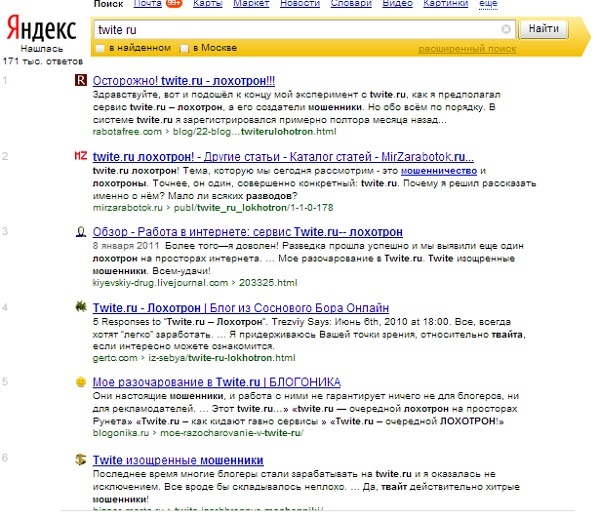The width and height of the screenshot is (600, 520).
Task: Open the Маркет tab
Action: (x=251, y=3)
